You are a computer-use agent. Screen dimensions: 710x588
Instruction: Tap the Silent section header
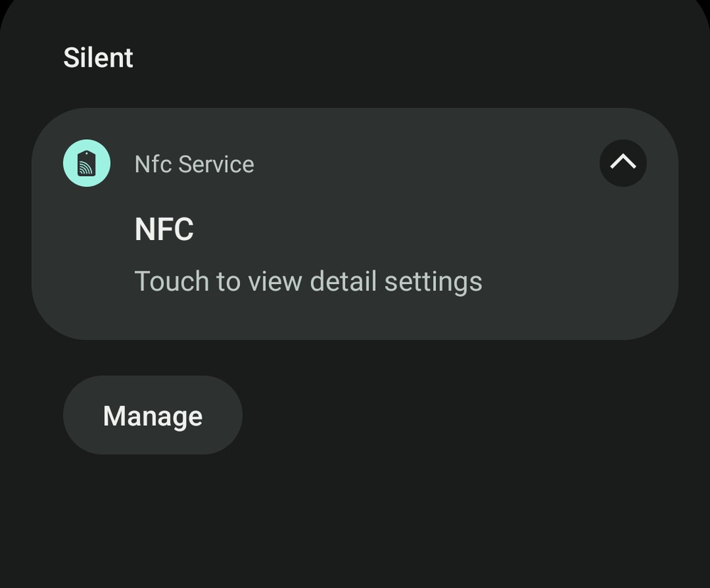coord(98,58)
